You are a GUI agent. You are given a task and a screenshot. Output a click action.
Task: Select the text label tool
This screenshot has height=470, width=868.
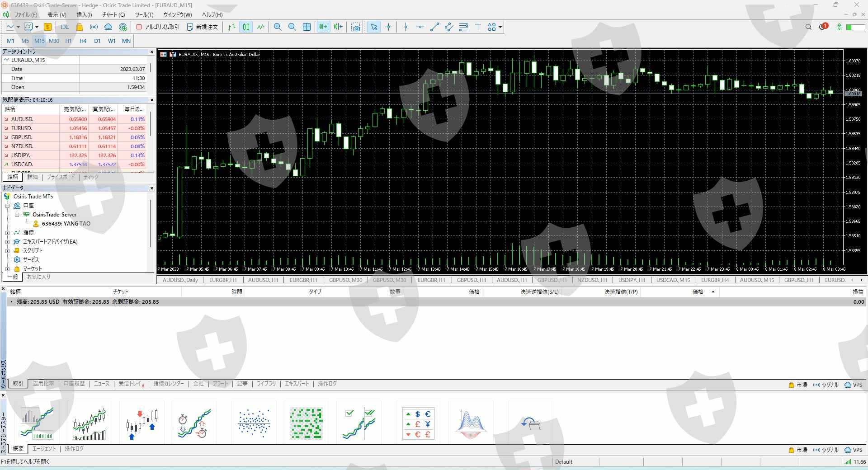[x=478, y=27]
